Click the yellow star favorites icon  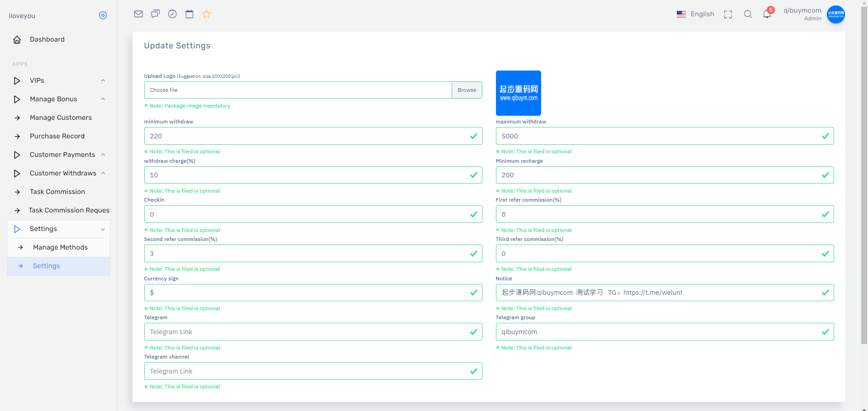click(x=207, y=14)
